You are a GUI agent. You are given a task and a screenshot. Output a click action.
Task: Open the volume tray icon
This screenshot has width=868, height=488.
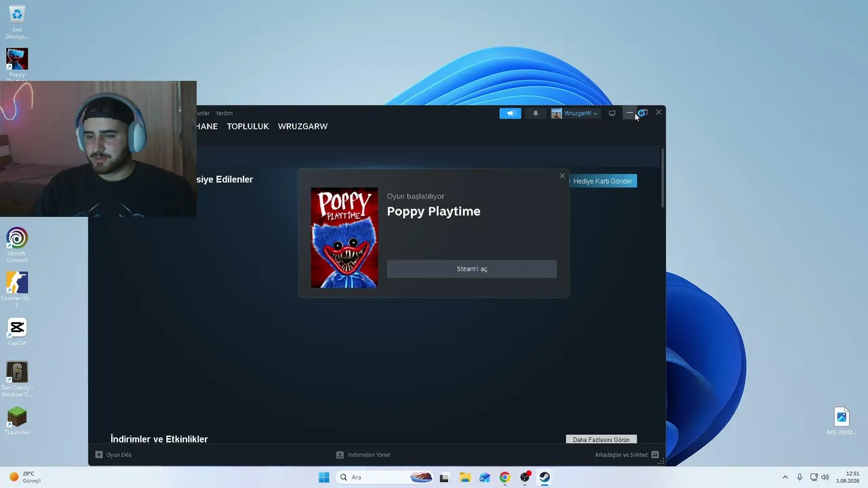[825, 477]
